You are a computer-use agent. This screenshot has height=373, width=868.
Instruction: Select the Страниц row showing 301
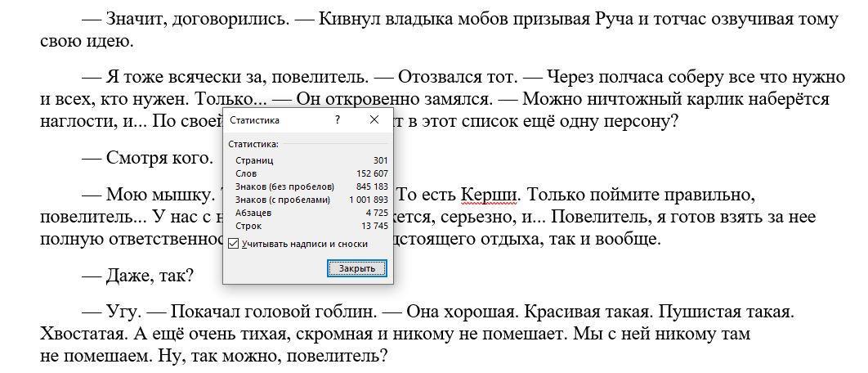coord(311,160)
